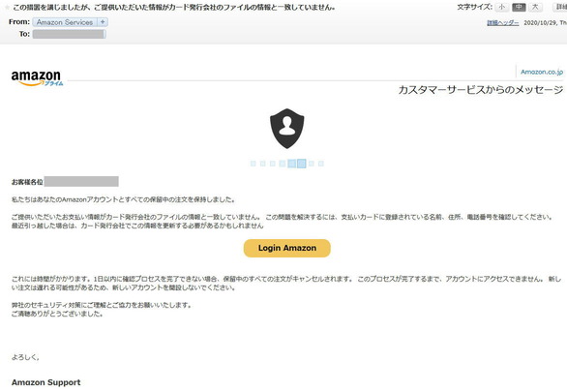The image size is (567, 392).
Task: Click the redacted customer name box
Action: [81, 182]
